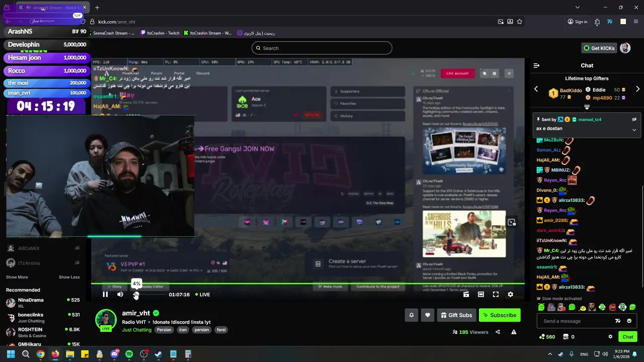The width and height of the screenshot is (644, 362).
Task: Click Firefox Sign in button
Action: point(578,22)
